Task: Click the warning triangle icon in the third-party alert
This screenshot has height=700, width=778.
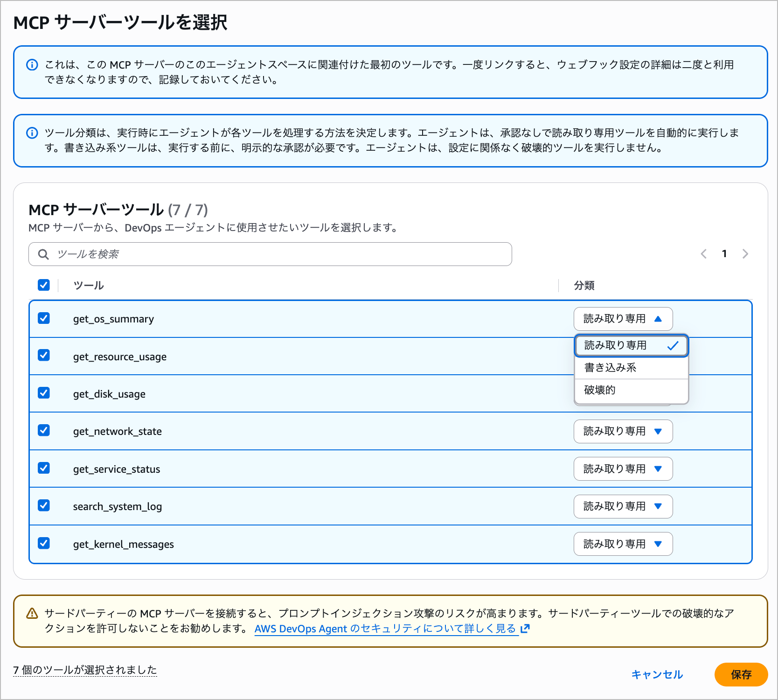Action: click(32, 613)
